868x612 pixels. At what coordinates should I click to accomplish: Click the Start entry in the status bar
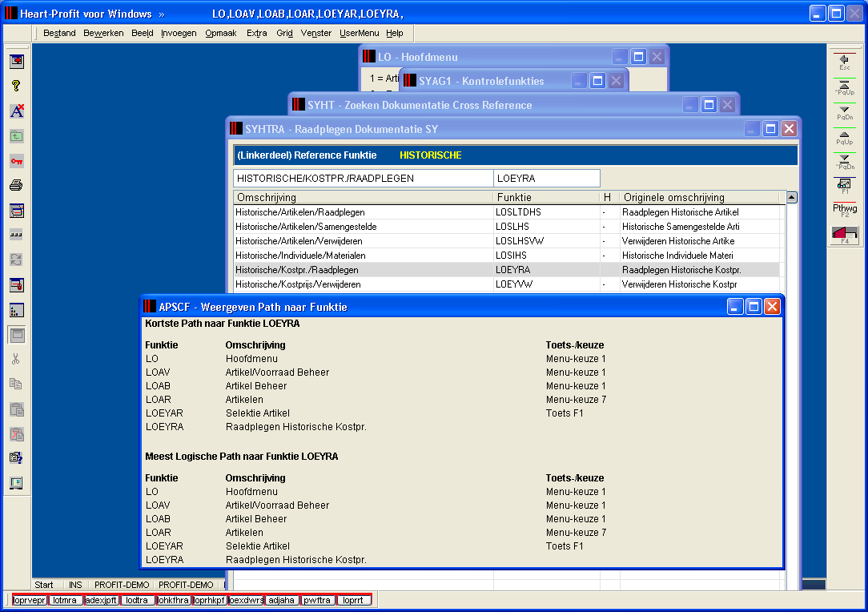click(44, 585)
